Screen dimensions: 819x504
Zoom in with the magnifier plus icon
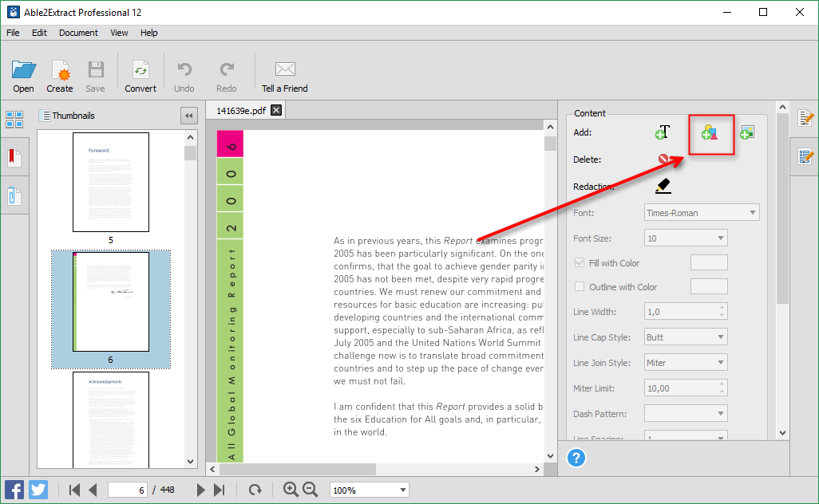(291, 490)
